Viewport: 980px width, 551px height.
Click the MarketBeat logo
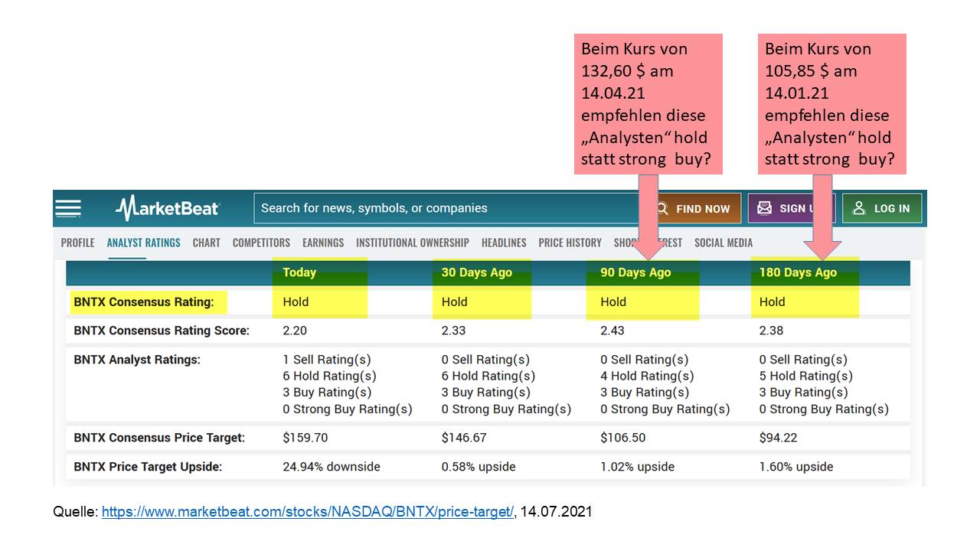point(167,208)
